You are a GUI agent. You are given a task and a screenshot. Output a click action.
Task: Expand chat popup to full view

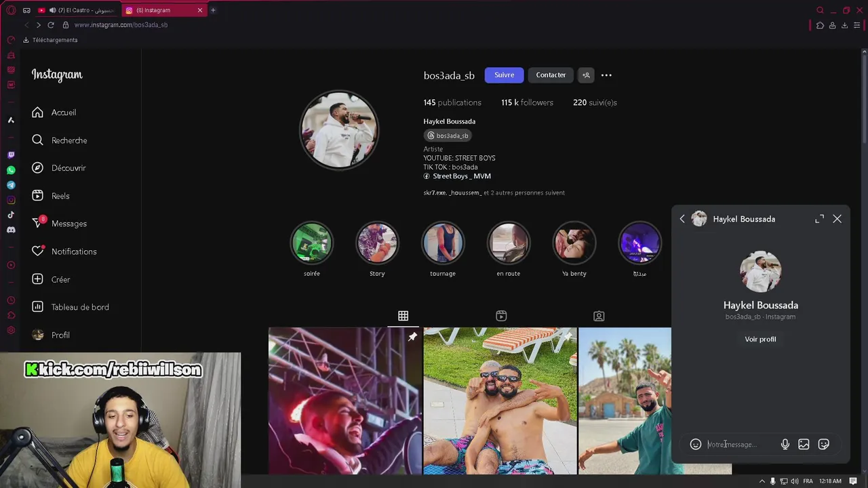click(819, 219)
